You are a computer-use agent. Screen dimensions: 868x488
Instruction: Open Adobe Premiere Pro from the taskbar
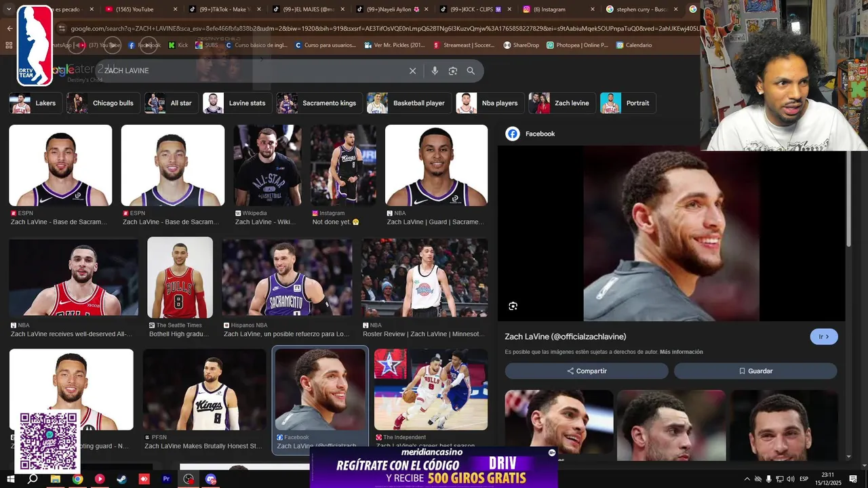pos(166,479)
